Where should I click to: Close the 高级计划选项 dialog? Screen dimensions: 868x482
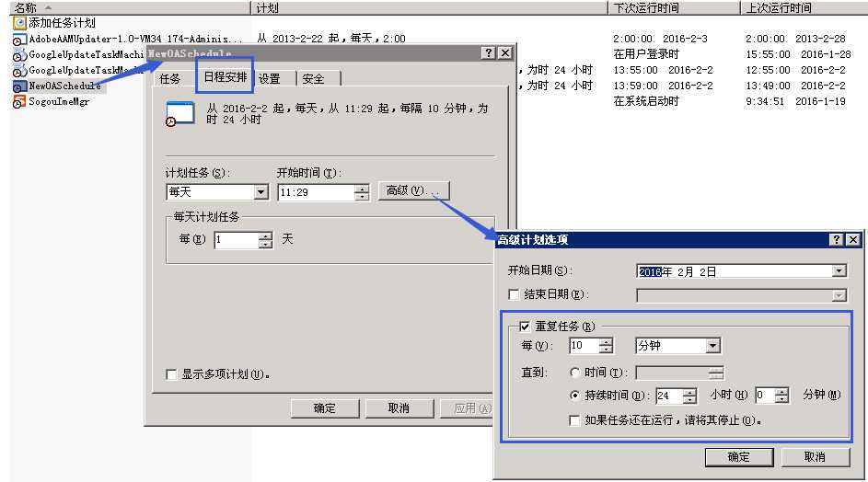pyautogui.click(x=853, y=239)
